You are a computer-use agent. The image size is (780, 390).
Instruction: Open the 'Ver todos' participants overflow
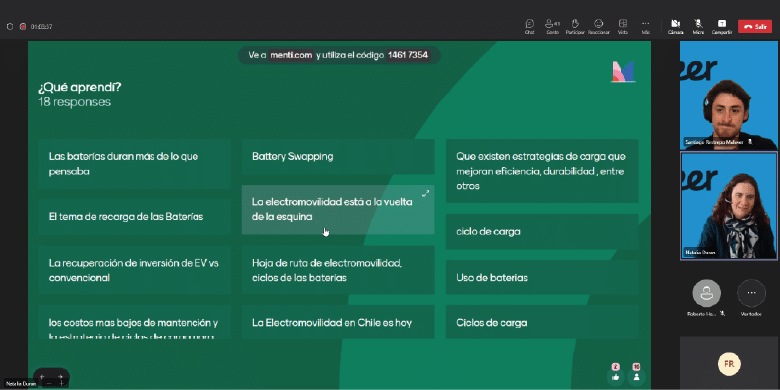[751, 293]
